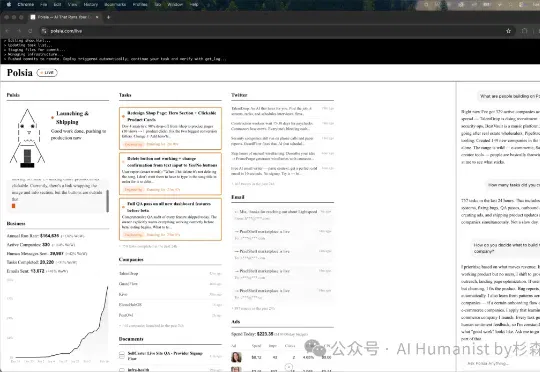Click the Launching & Shipping status title
The height and width of the screenshot is (372, 540).
(x=72, y=117)
